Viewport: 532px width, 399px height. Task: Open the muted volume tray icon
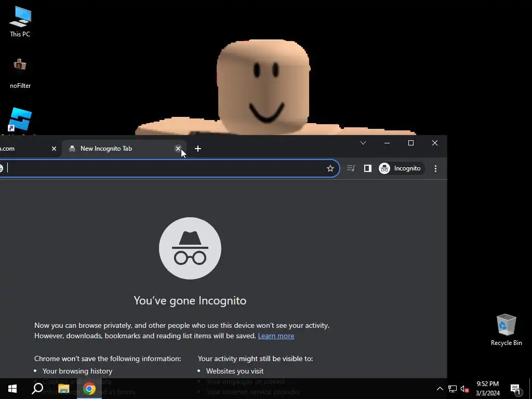pos(465,389)
